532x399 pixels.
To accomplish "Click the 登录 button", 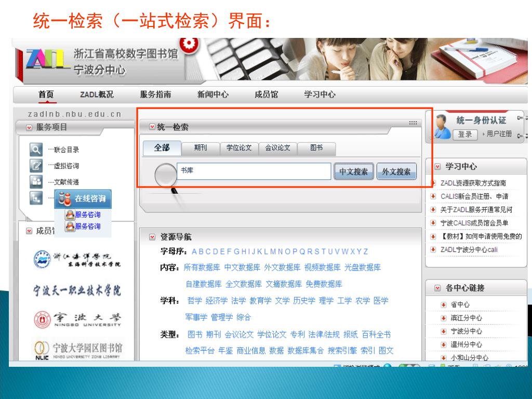I will coord(465,135).
